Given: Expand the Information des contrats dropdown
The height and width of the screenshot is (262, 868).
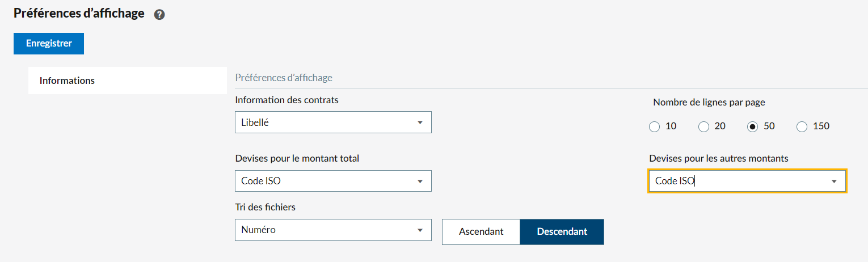Looking at the screenshot, I should click(333, 122).
